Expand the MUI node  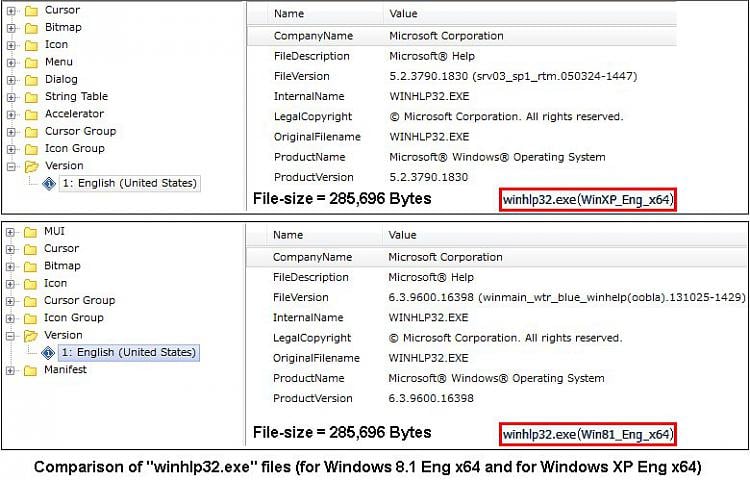point(10,232)
